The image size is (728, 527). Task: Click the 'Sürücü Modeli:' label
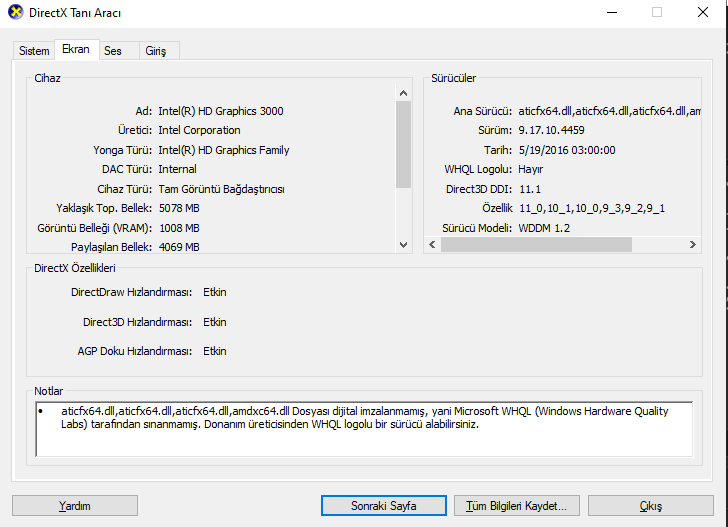point(477,228)
